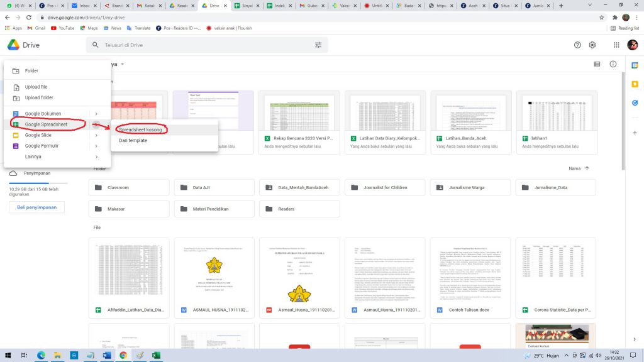The image size is (644, 362).
Task: Expand the Google Formulir submenu arrow
Action: pos(96,146)
